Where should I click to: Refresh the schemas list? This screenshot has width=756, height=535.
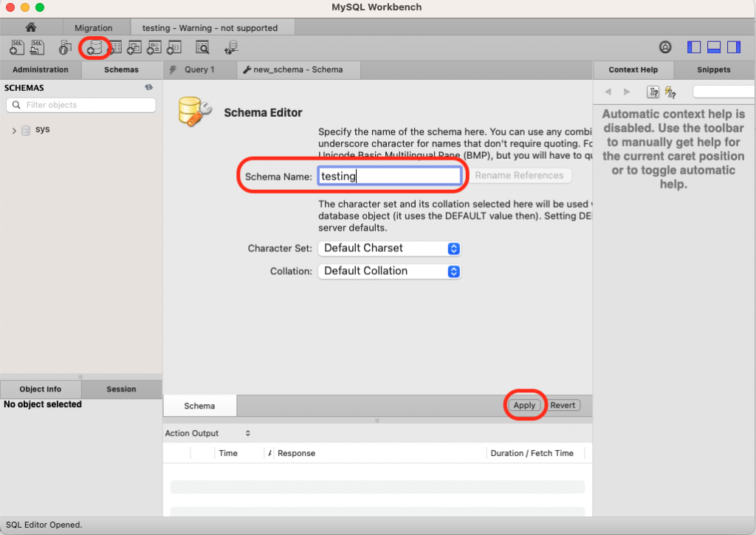pos(149,87)
